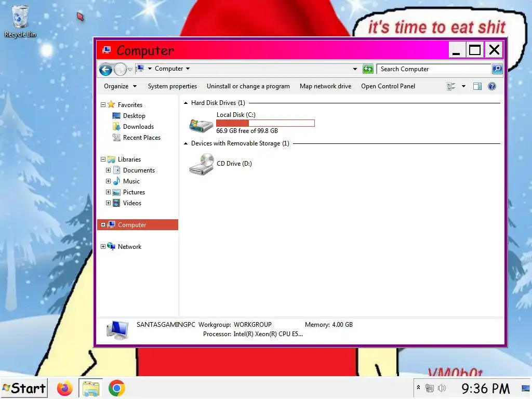Click the Start button
The height and width of the screenshot is (399, 532).
[24, 388]
